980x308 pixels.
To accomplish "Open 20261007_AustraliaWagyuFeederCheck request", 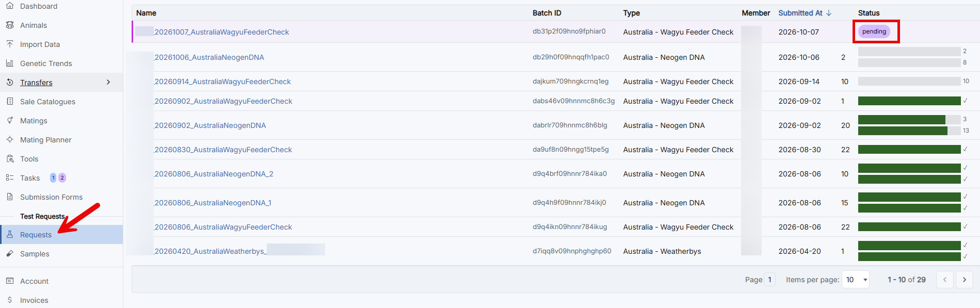I will pyautogui.click(x=222, y=32).
